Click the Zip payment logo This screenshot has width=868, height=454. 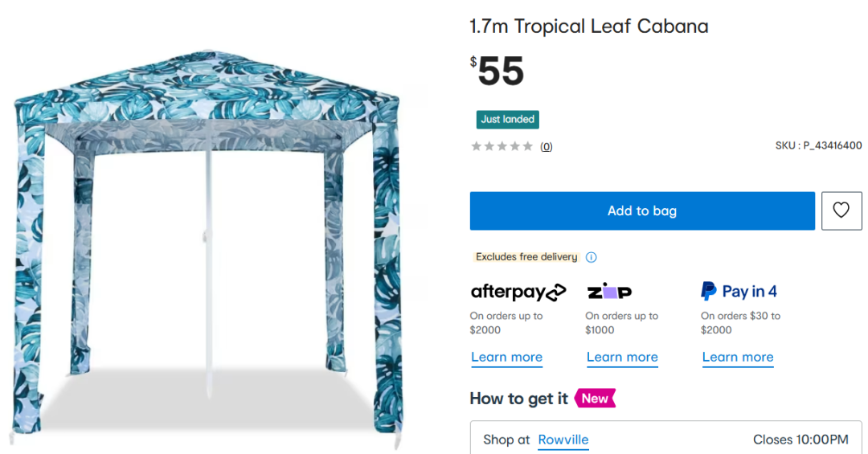[x=608, y=291]
